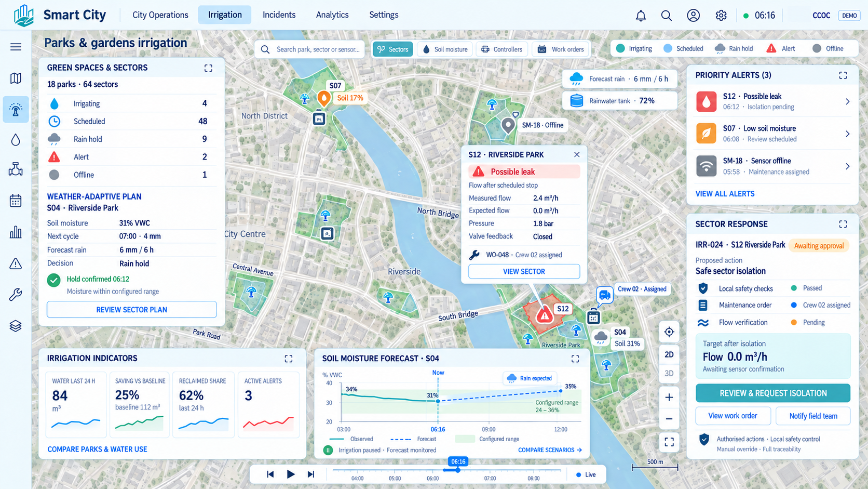The height and width of the screenshot is (489, 868).
Task: Open View work order button
Action: (x=733, y=416)
